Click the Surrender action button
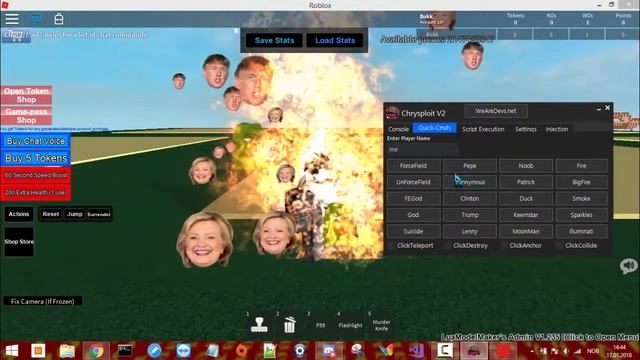 (99, 214)
